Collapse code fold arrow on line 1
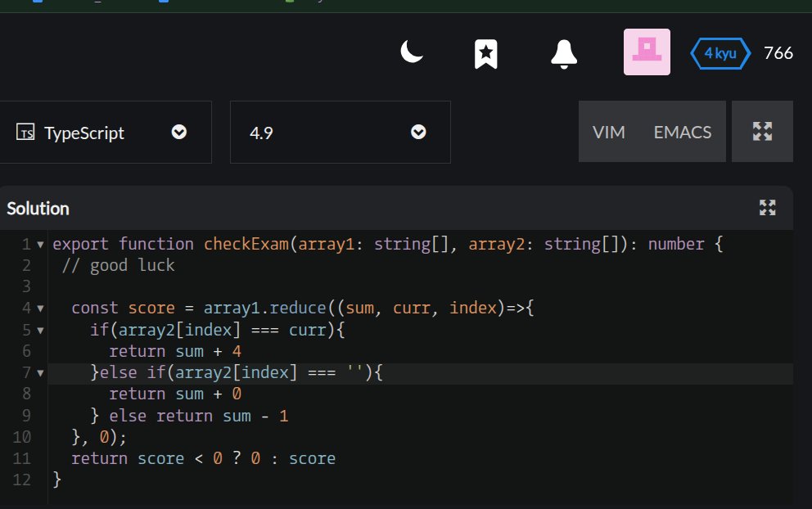 tap(40, 245)
